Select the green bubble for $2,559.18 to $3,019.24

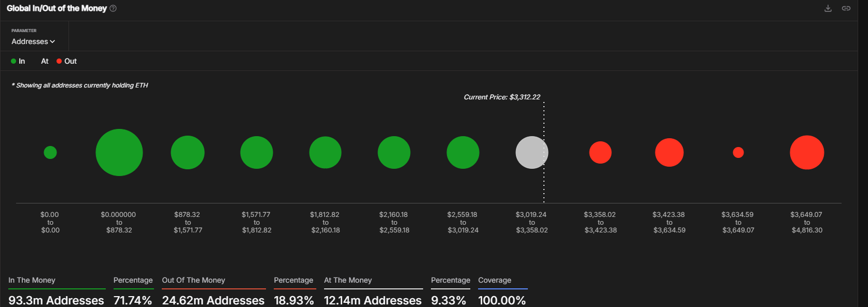[463, 152]
